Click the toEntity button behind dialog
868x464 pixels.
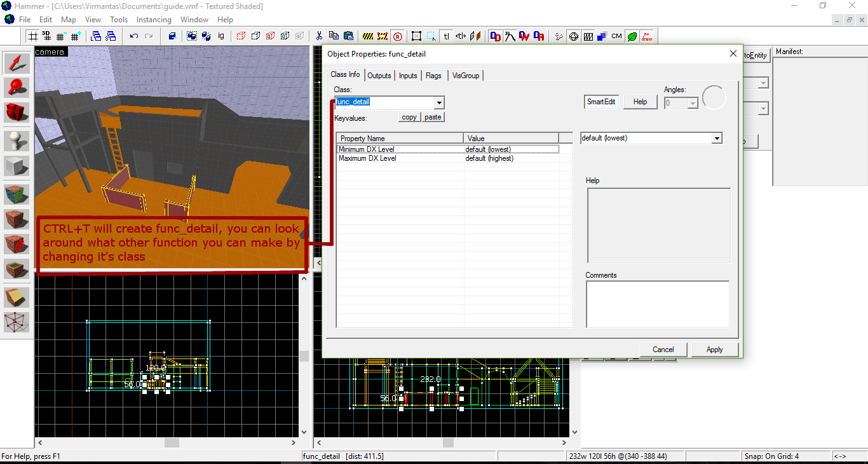pos(756,55)
